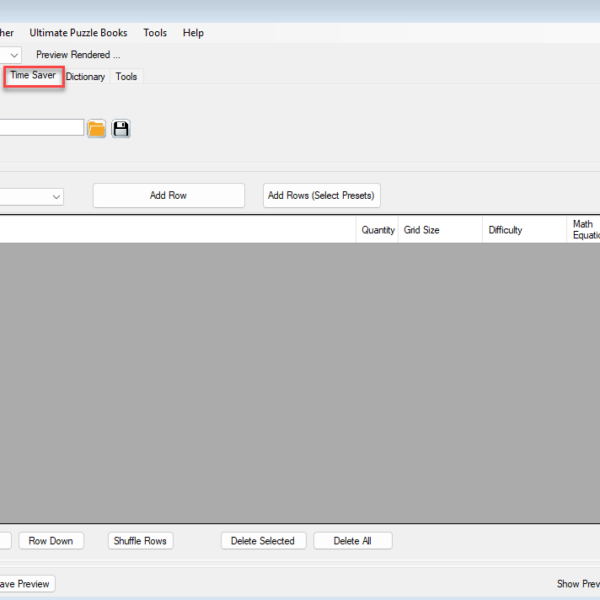Switch to the Dictionary tab
Image resolution: width=600 pixels, height=600 pixels.
click(x=86, y=77)
